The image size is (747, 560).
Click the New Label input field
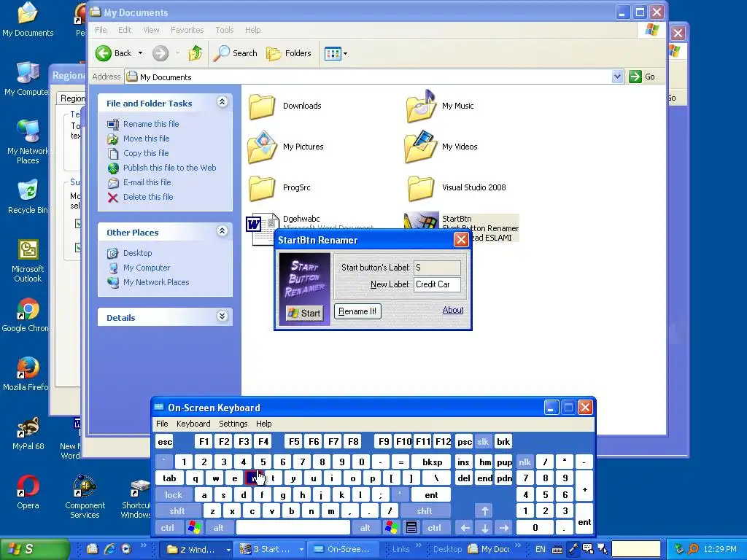437,284
